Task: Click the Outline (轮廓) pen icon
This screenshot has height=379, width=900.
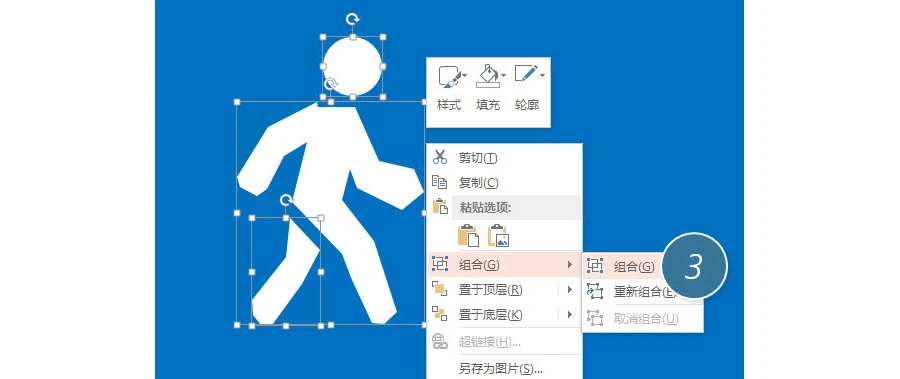Action: click(525, 75)
